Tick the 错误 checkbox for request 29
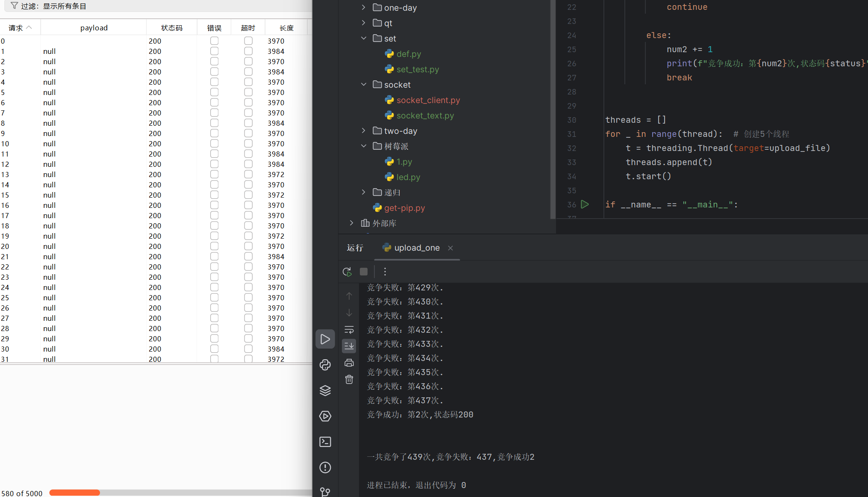 click(214, 338)
